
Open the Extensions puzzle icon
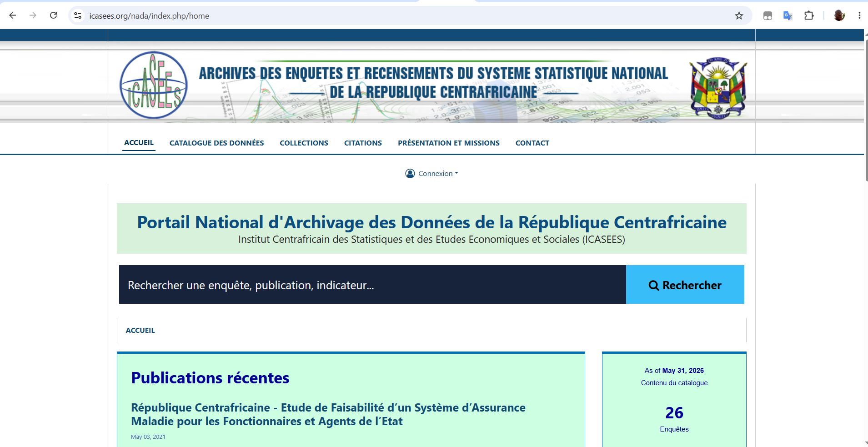[808, 16]
